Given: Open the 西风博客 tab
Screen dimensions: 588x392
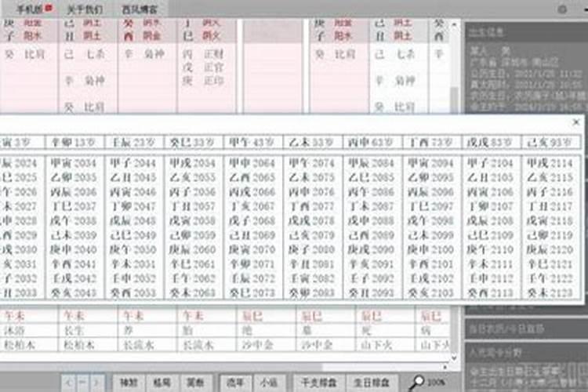Looking at the screenshot, I should pos(140,9).
